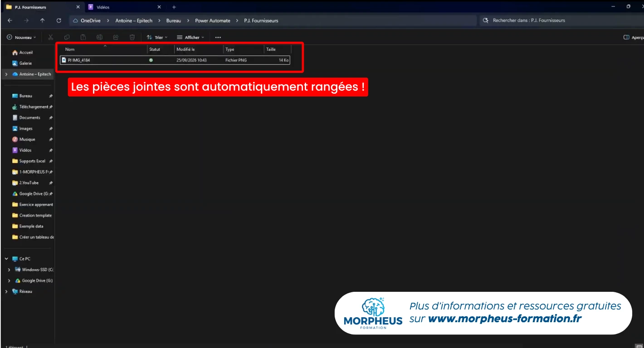This screenshot has height=348, width=644.
Task: Click the Rename icon in toolbar
Action: coord(99,37)
